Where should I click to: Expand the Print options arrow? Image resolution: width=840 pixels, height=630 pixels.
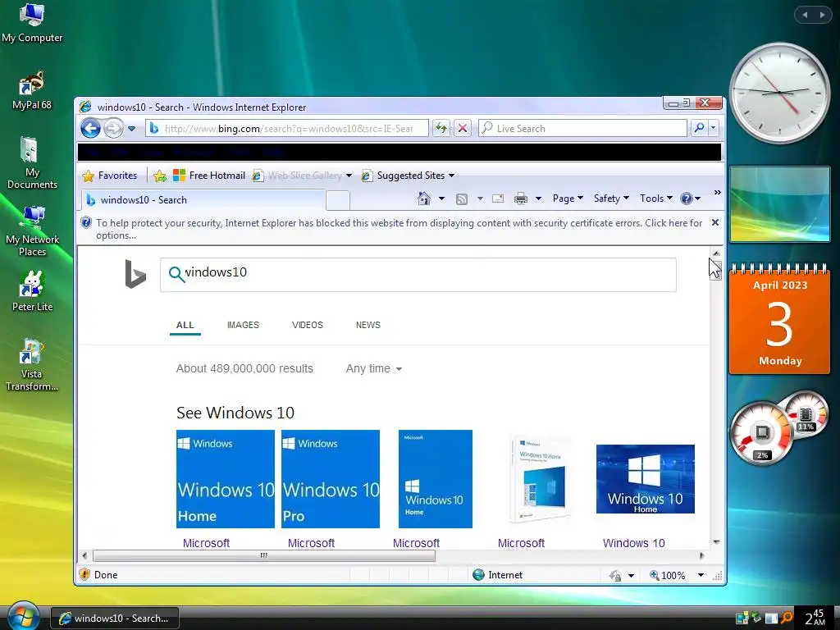click(538, 199)
